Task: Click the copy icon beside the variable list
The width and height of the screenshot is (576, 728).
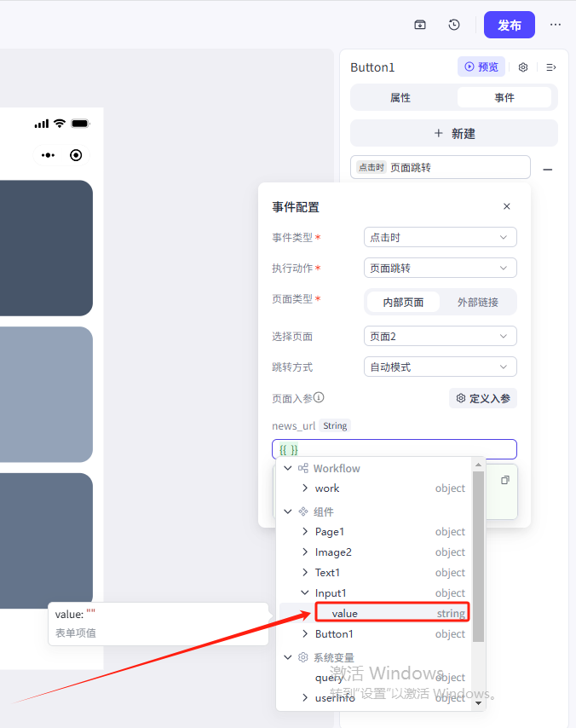Action: pos(504,480)
